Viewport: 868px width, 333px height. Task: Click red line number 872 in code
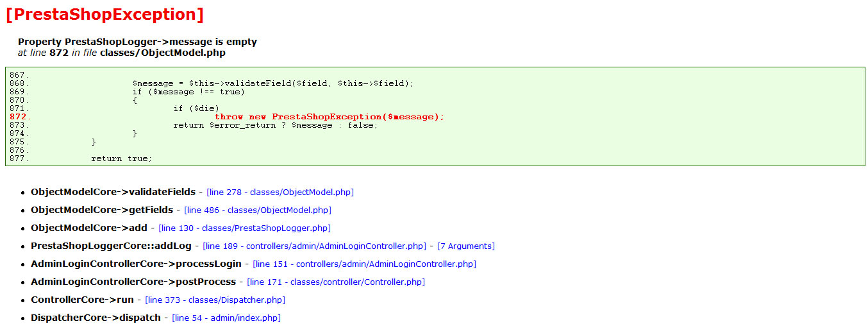[19, 117]
